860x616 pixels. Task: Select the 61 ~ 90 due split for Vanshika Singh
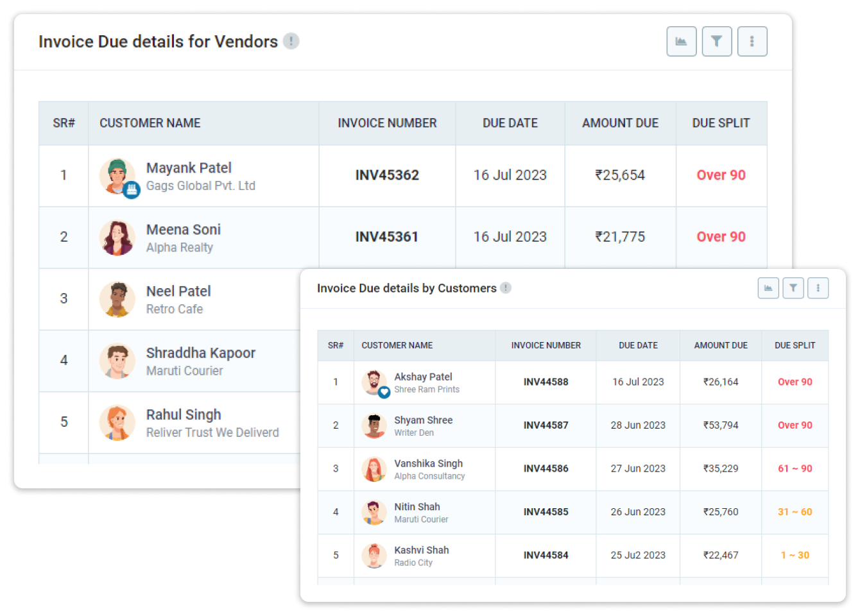pyautogui.click(x=795, y=468)
